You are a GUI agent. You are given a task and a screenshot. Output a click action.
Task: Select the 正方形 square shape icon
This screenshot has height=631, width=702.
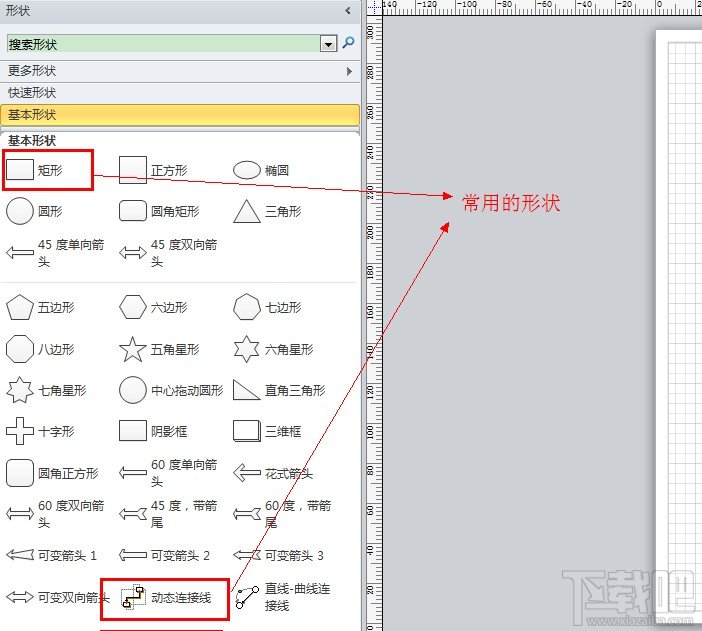(133, 170)
